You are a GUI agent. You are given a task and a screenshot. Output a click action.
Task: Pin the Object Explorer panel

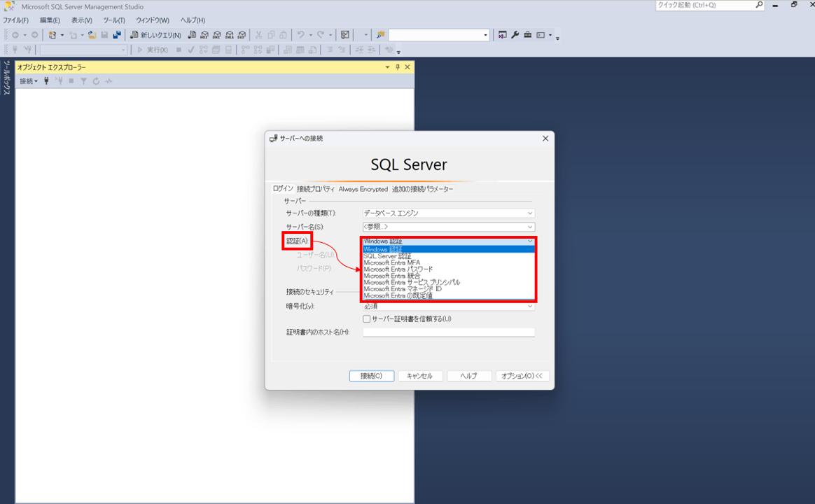tap(398, 67)
